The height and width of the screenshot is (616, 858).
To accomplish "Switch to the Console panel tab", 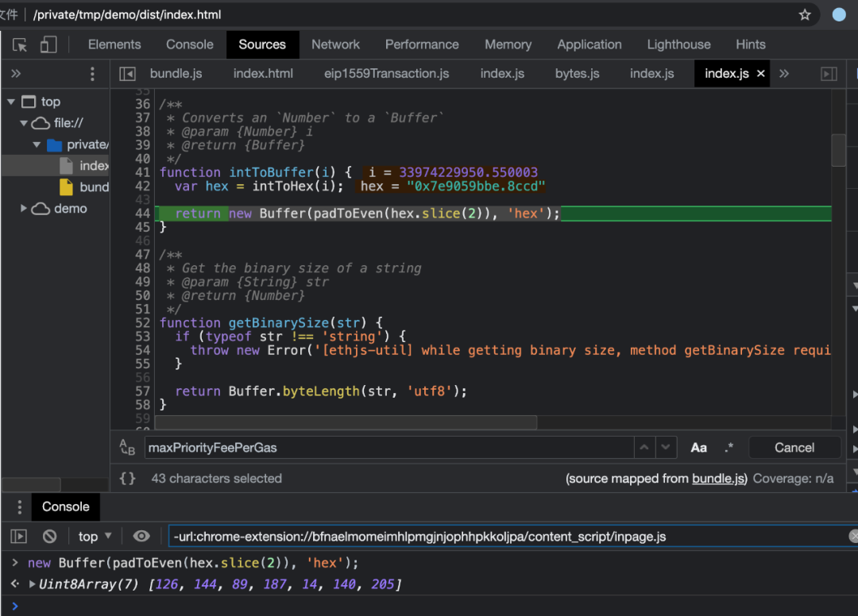I will (x=189, y=44).
